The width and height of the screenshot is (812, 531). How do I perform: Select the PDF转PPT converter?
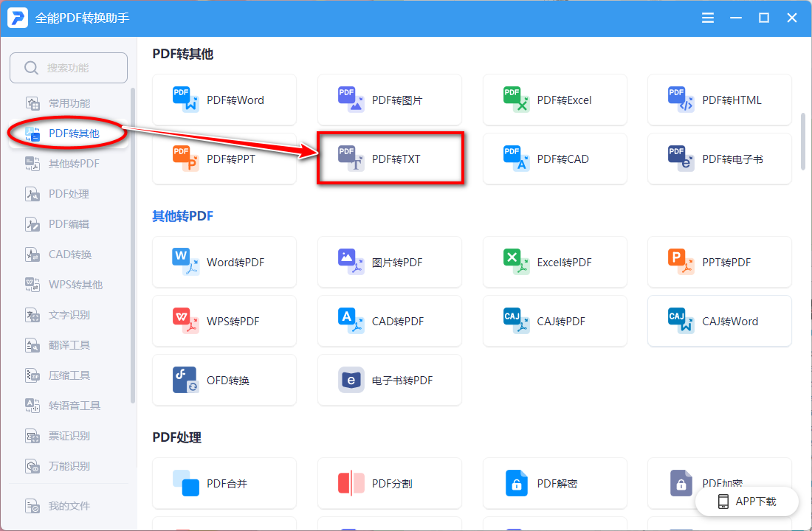(224, 159)
